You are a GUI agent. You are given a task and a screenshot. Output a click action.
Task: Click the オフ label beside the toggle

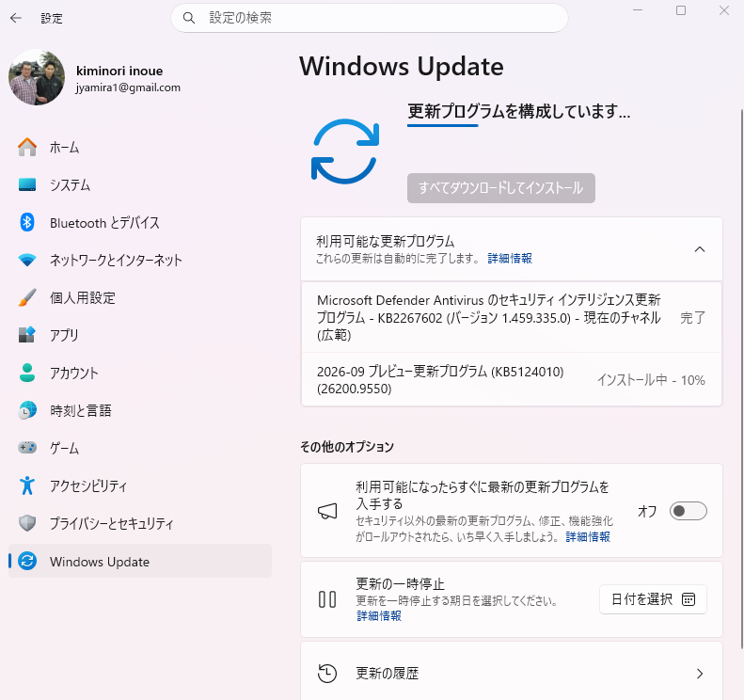[647, 511]
